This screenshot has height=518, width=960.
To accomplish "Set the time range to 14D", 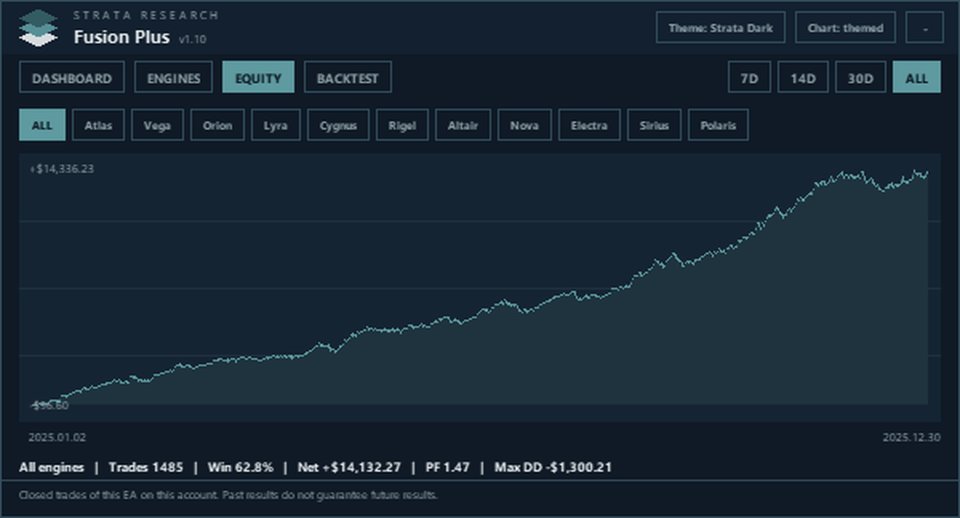I will point(803,77).
